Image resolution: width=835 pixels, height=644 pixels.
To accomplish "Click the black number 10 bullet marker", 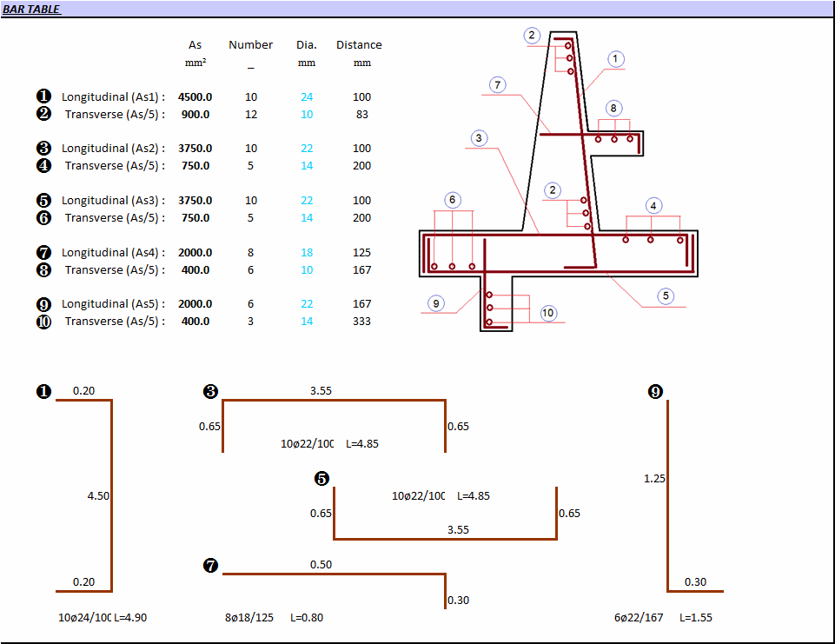I will (44, 322).
